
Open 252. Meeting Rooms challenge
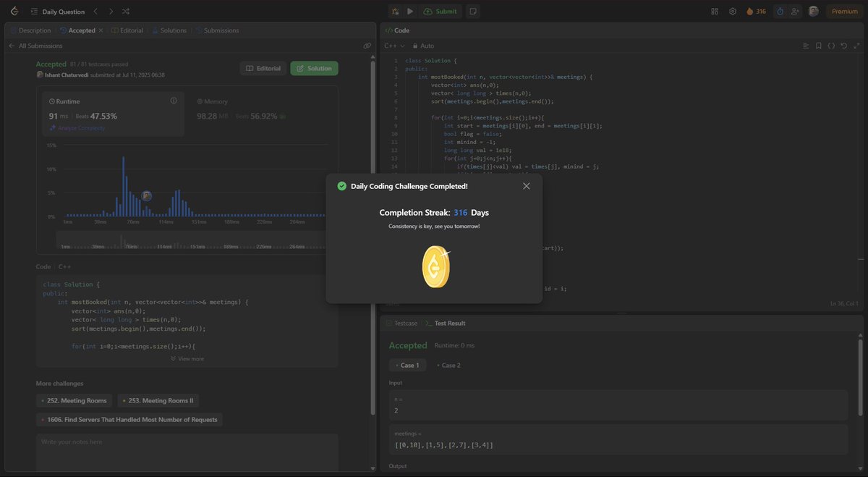tap(74, 400)
